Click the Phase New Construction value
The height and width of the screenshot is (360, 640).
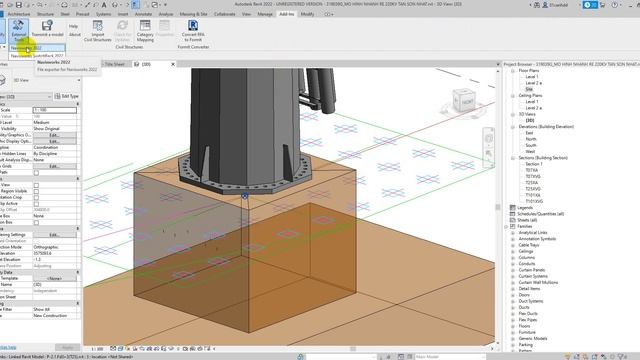click(54, 316)
